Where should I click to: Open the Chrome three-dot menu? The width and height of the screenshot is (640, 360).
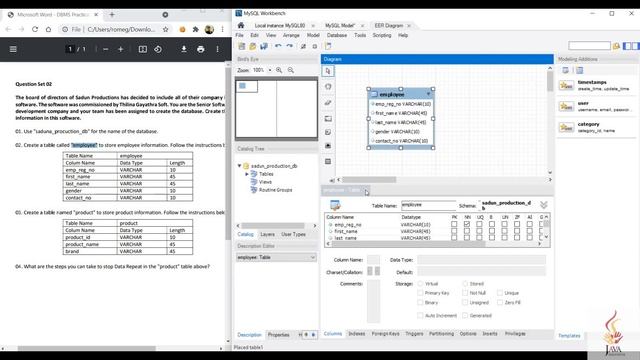(x=222, y=29)
